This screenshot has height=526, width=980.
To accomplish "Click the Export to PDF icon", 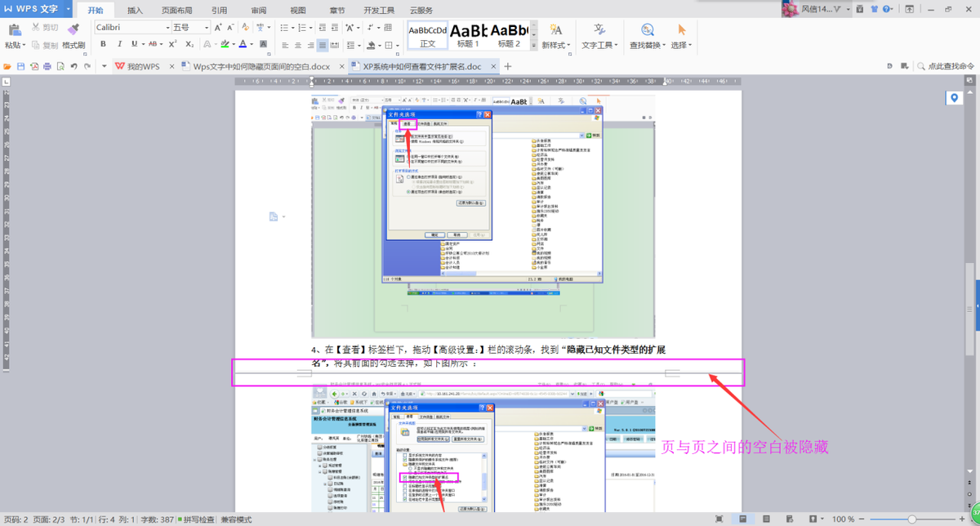I will click(34, 66).
